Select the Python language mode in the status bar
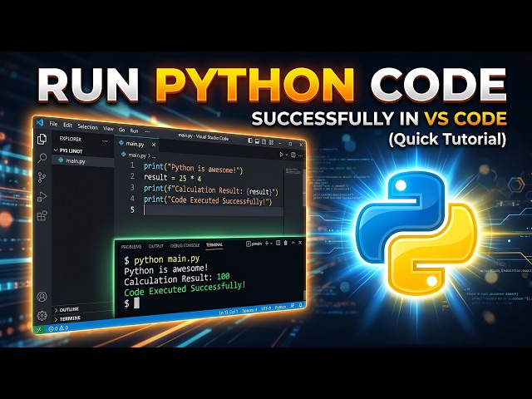532x399 pixels. point(280,307)
